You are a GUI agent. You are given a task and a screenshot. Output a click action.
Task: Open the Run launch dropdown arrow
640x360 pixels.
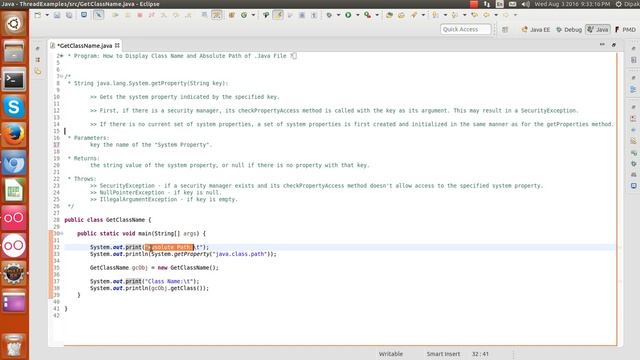coord(358,15)
